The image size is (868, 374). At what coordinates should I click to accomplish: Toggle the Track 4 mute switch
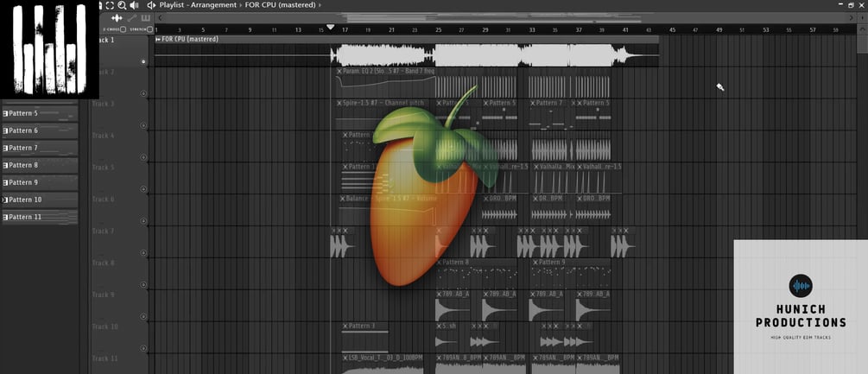(x=144, y=158)
